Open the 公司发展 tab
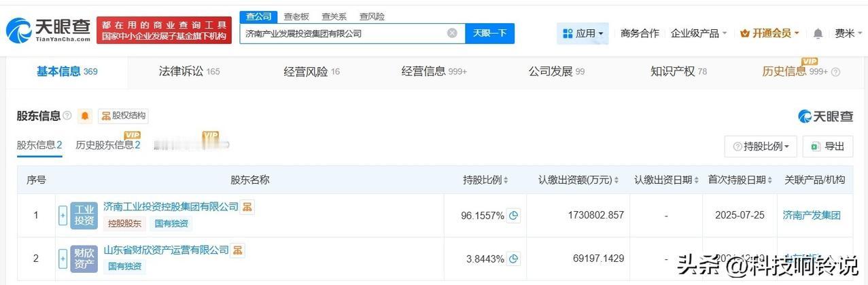The width and height of the screenshot is (868, 285). pyautogui.click(x=557, y=71)
